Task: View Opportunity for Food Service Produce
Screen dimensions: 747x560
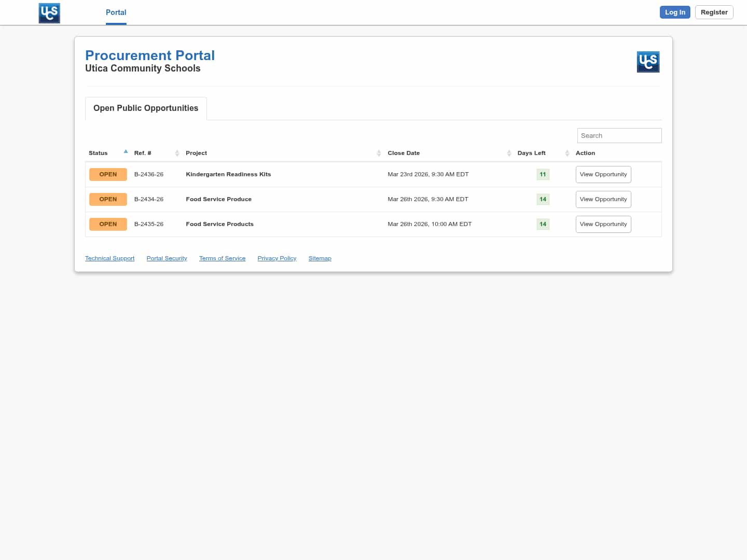Action: [603, 200]
